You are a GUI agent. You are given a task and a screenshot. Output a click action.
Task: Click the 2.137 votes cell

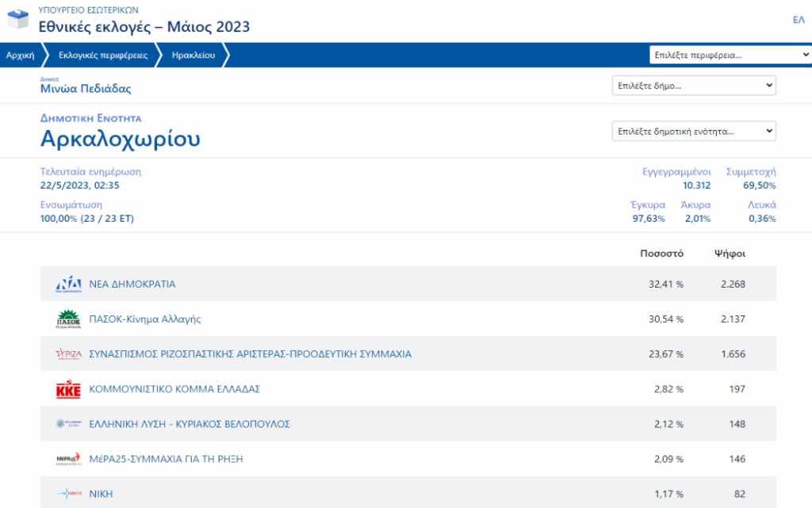[x=733, y=319]
